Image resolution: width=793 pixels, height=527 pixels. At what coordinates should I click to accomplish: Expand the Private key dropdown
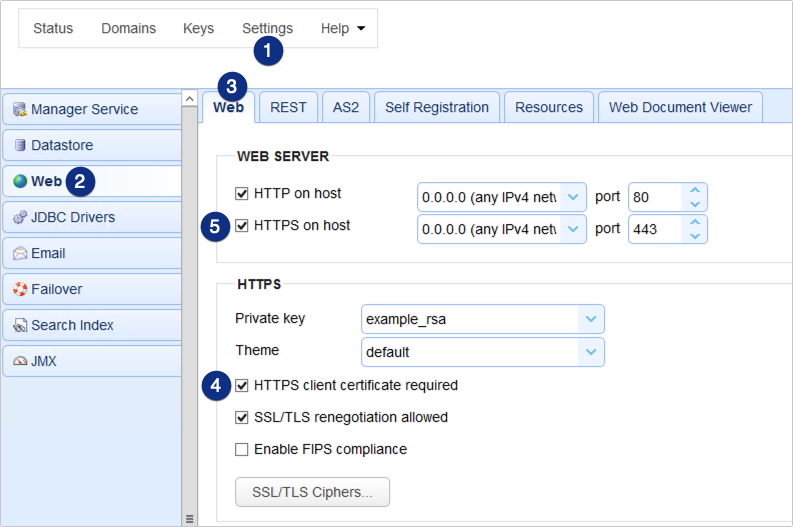pos(591,319)
